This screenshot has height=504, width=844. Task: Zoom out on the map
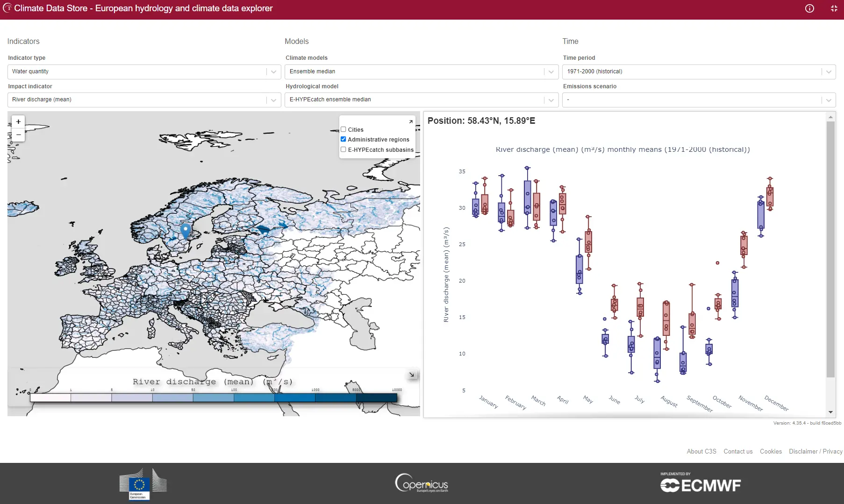pyautogui.click(x=18, y=135)
